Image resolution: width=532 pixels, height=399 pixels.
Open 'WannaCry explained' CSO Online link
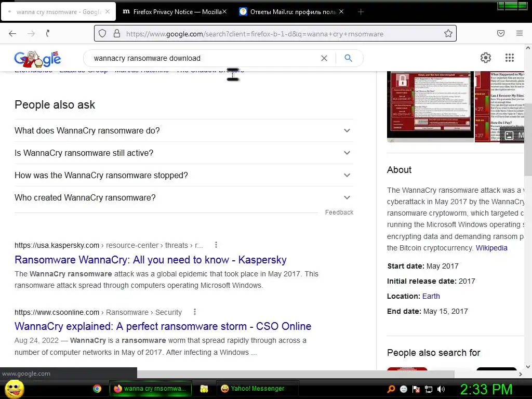tap(163, 326)
